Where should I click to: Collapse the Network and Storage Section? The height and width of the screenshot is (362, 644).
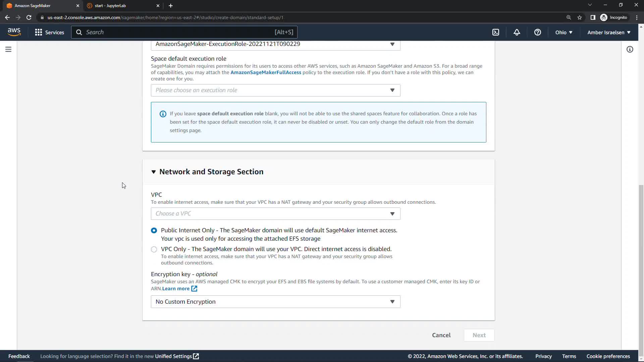pos(154,172)
